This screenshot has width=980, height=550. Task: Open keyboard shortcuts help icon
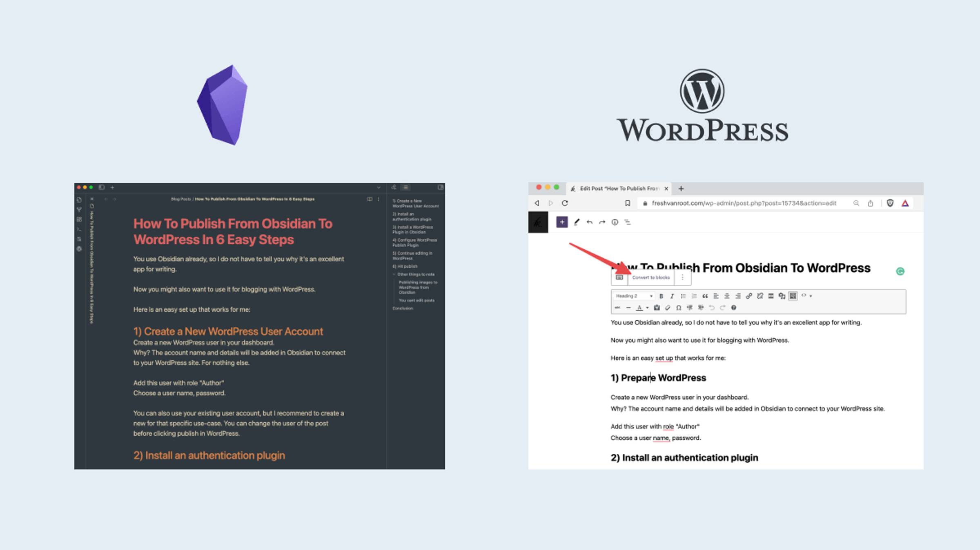point(734,308)
